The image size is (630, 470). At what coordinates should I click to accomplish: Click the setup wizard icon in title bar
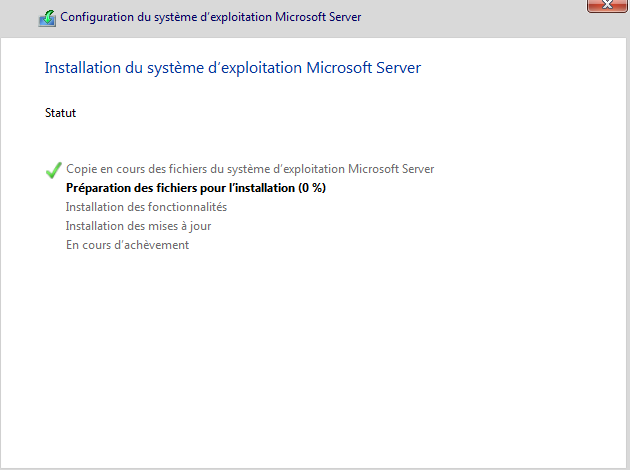coord(47,18)
